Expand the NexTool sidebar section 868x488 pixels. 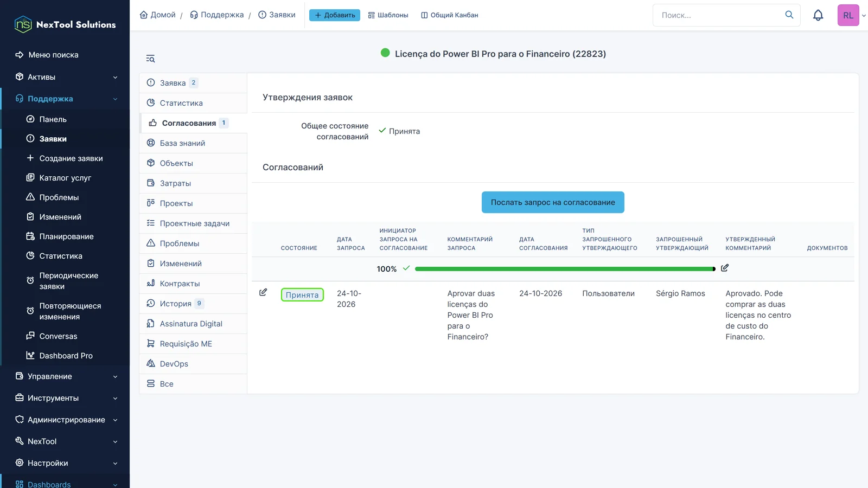65,441
